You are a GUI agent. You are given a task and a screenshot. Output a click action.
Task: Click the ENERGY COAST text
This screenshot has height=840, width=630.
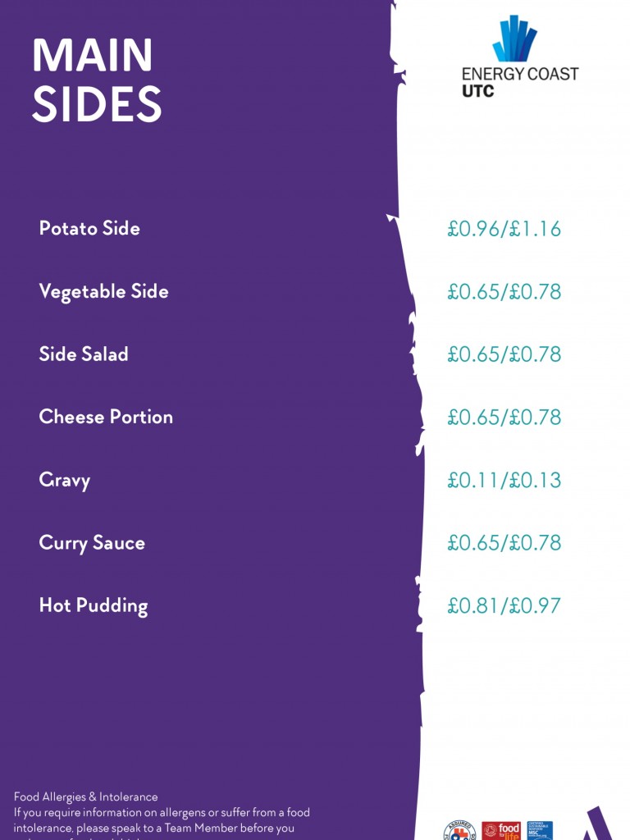pyautogui.click(x=520, y=74)
